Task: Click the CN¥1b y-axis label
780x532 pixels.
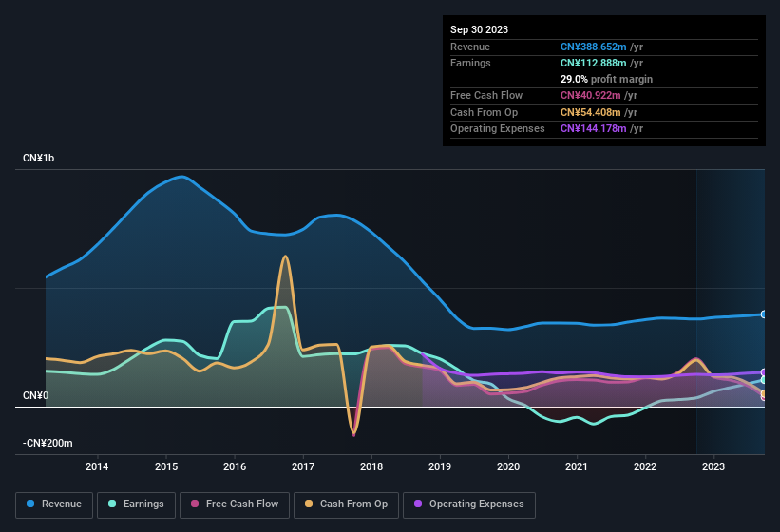Action: (39, 158)
